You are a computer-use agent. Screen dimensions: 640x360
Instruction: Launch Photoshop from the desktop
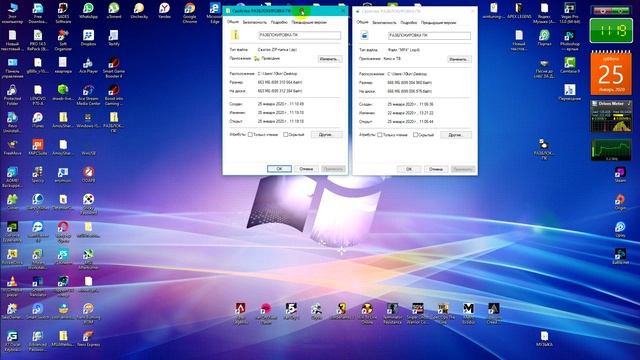[570, 40]
